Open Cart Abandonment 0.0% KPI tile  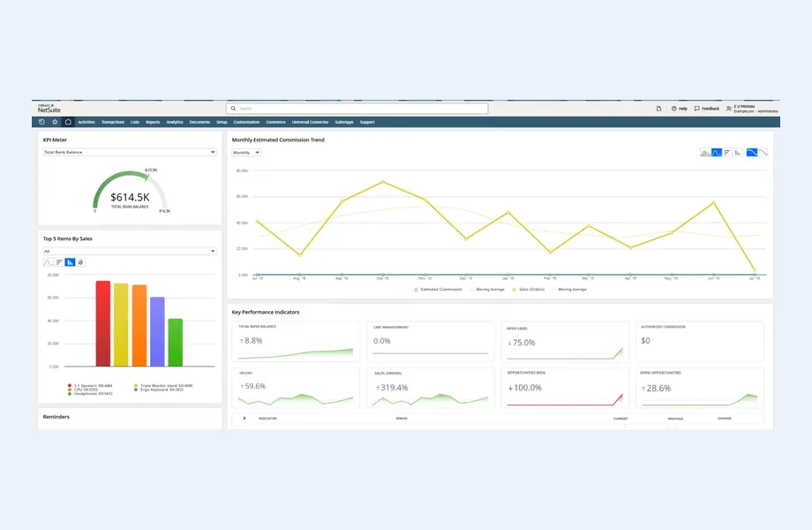click(x=431, y=342)
